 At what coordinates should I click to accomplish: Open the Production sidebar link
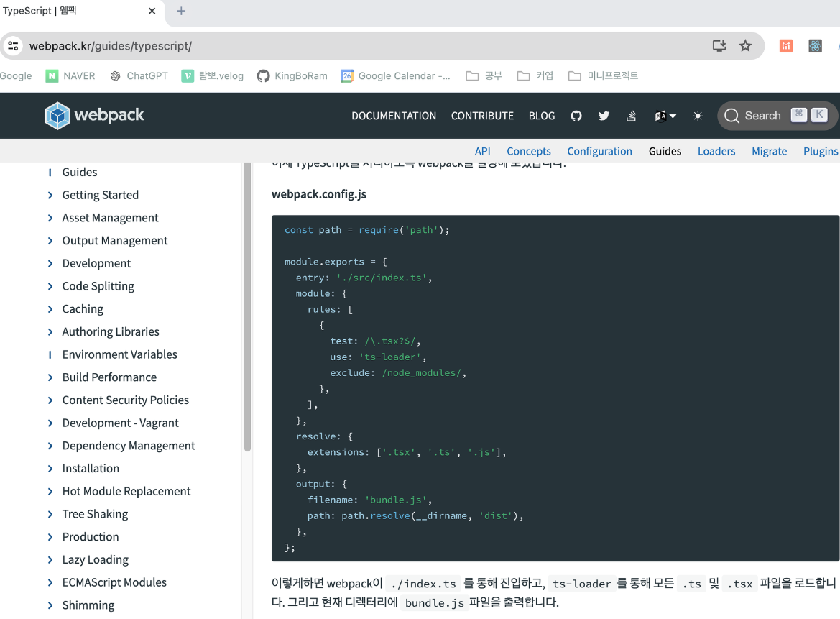(x=91, y=537)
